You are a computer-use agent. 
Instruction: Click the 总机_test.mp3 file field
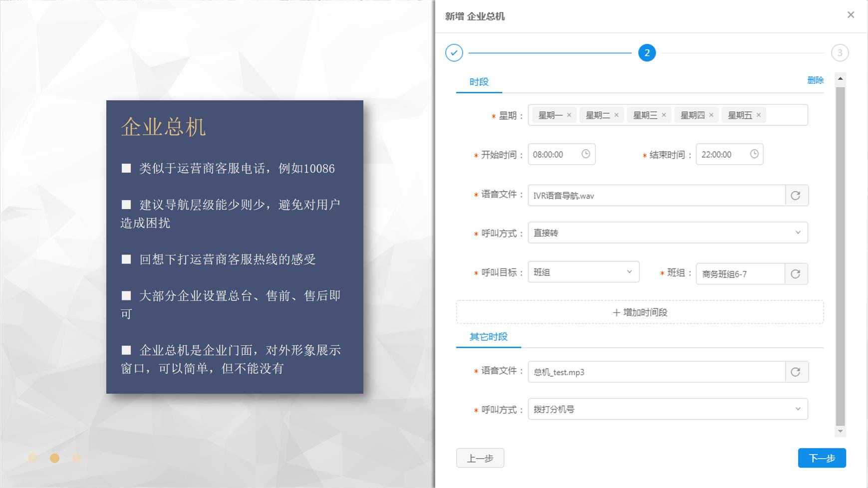coord(656,372)
